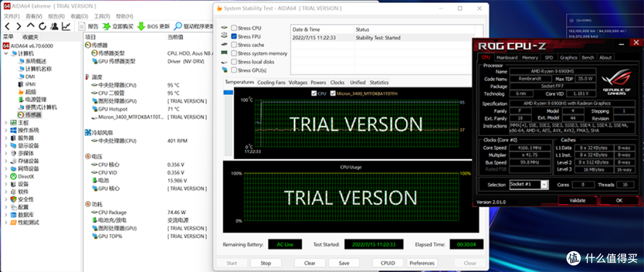644x272 pixels.
Task: Toggle the Micron_3400 graph legend checkbox
Action: click(333, 93)
